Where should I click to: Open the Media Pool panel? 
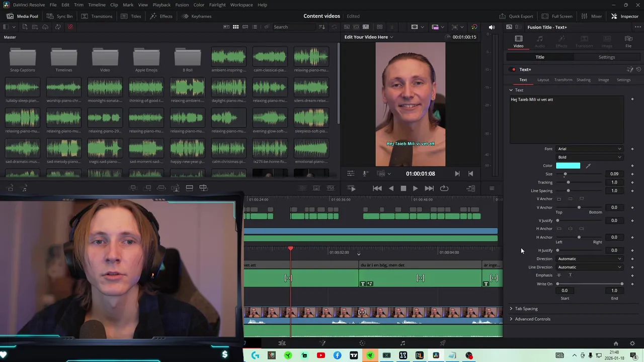(x=23, y=16)
